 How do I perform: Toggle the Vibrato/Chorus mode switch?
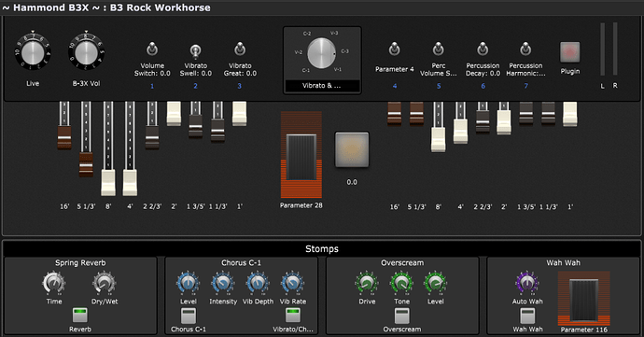coord(293,316)
